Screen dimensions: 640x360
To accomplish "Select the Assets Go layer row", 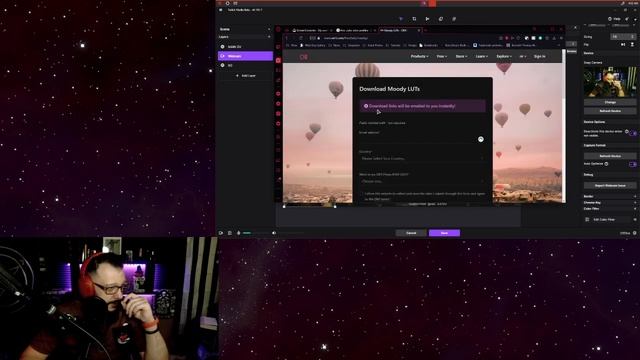I will 245,47.
